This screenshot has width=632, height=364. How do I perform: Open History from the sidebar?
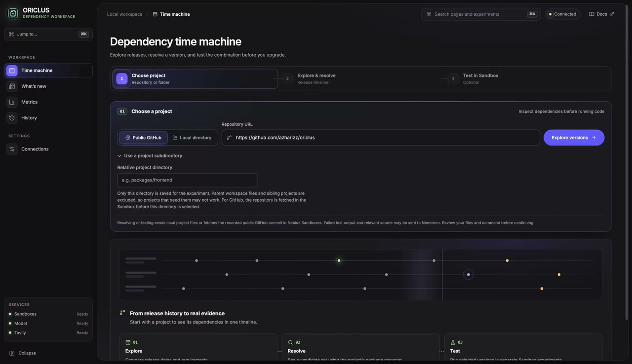click(x=48, y=118)
